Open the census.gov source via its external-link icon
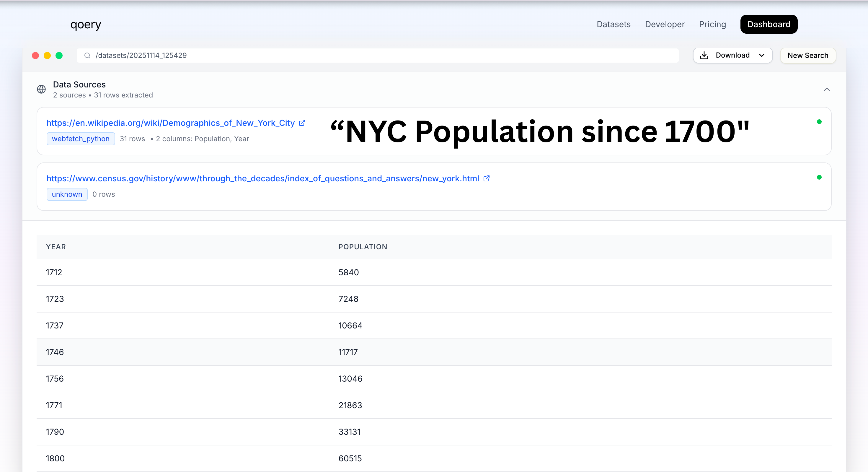The height and width of the screenshot is (472, 868). [x=487, y=178]
